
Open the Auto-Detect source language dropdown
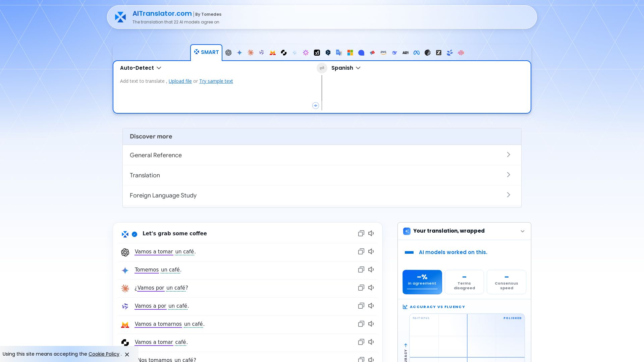tap(141, 68)
